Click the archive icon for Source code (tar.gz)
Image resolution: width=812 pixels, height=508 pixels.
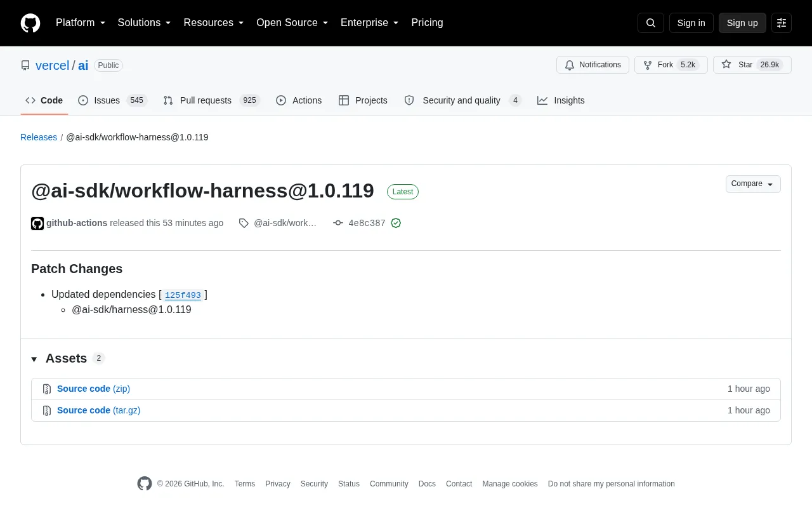coord(47,411)
